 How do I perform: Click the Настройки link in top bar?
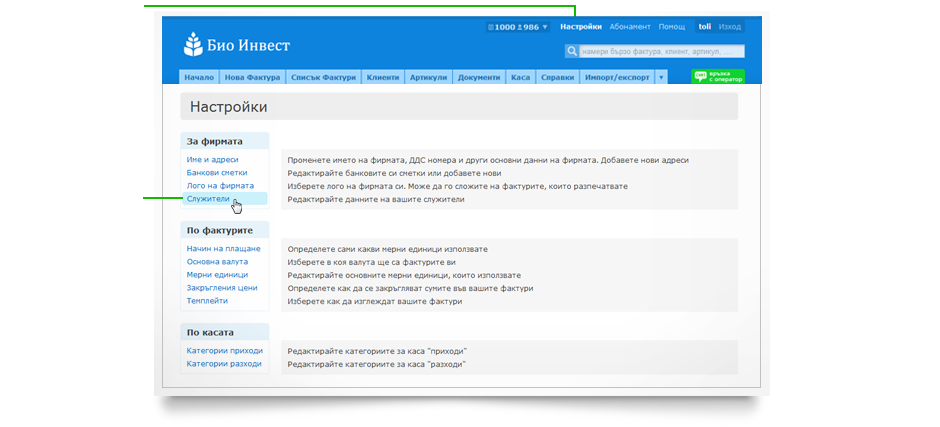(581, 27)
